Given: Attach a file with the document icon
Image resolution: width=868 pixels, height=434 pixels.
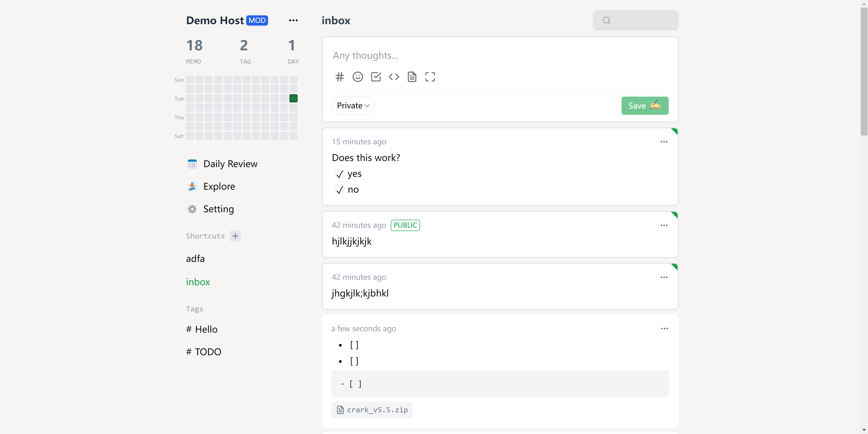Looking at the screenshot, I should coord(412,77).
